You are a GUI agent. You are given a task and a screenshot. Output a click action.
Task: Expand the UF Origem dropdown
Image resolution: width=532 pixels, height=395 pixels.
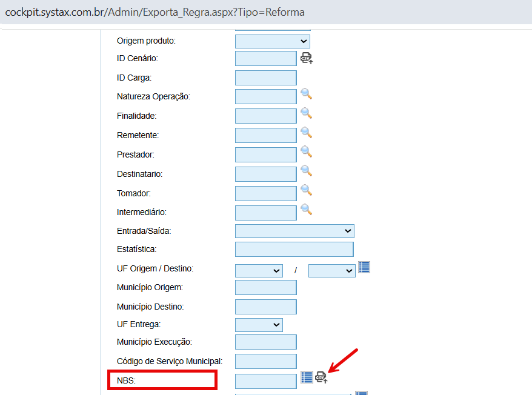pyautogui.click(x=259, y=271)
